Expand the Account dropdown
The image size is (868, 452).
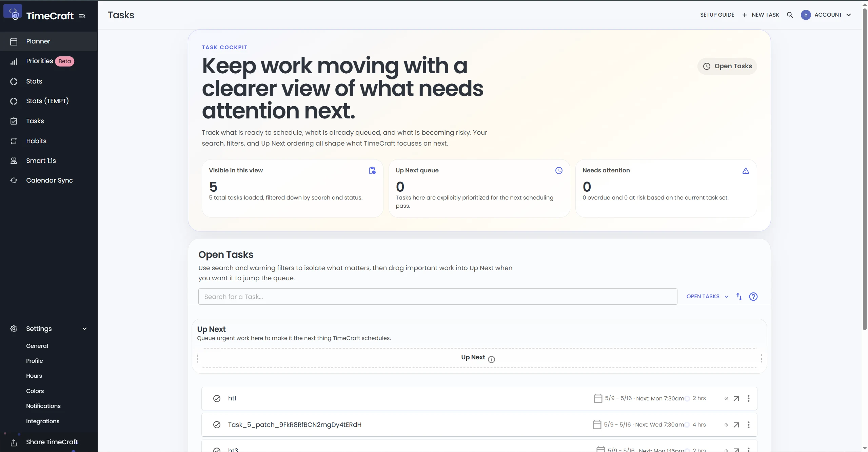(x=826, y=15)
